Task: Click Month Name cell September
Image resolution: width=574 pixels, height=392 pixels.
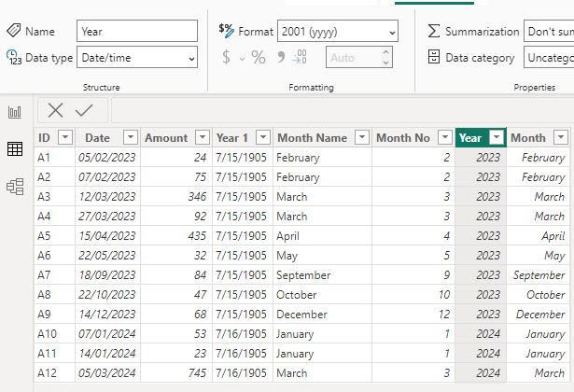Action: click(x=322, y=275)
